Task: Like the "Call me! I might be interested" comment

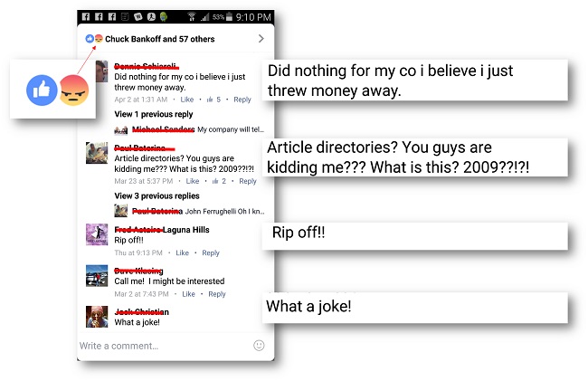Action: click(x=188, y=294)
